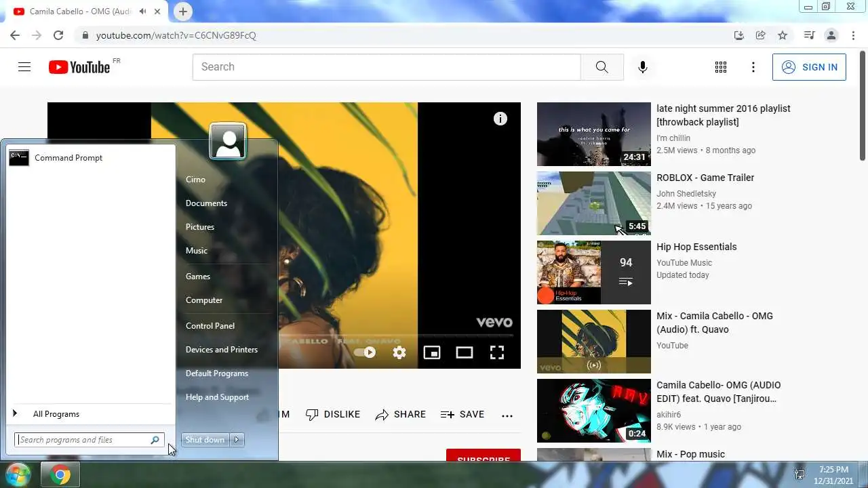This screenshot has height=488, width=868.
Task: Open Documents from Start menu
Action: coord(206,203)
